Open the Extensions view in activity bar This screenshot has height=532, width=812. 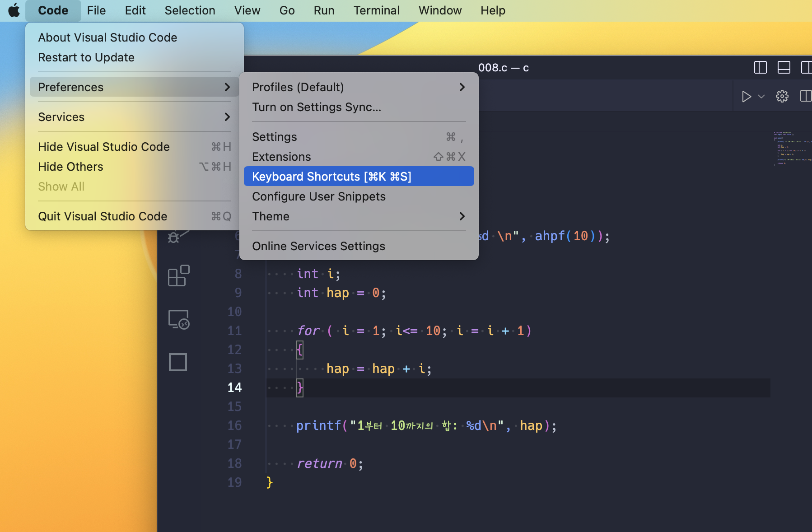pyautogui.click(x=178, y=275)
